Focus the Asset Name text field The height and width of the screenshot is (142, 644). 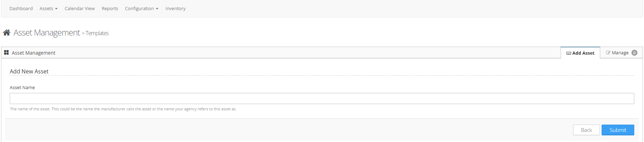tap(321, 98)
